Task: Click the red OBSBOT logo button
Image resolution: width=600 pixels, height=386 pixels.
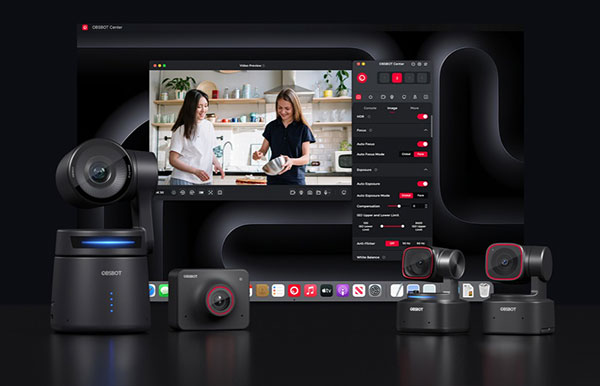Action: pyautogui.click(x=362, y=78)
